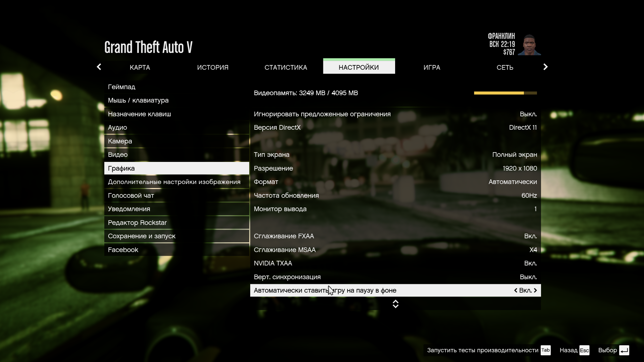Click the left arrow beside the КАРТА tab

pyautogui.click(x=99, y=67)
